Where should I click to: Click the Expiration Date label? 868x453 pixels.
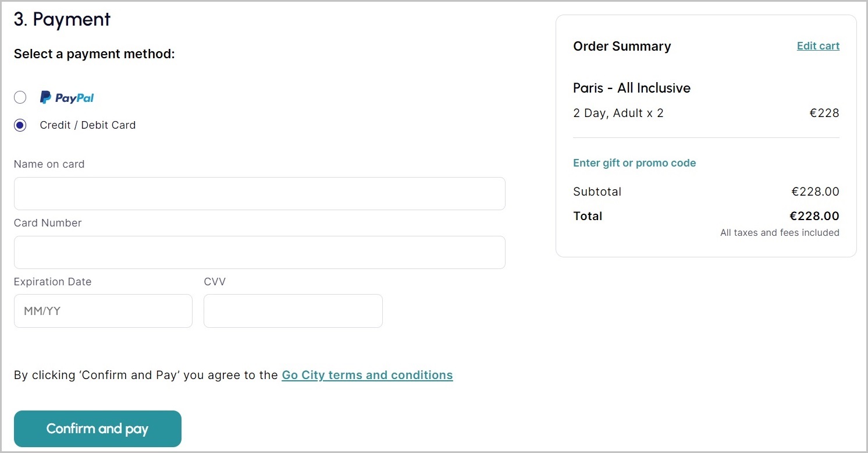(x=52, y=282)
